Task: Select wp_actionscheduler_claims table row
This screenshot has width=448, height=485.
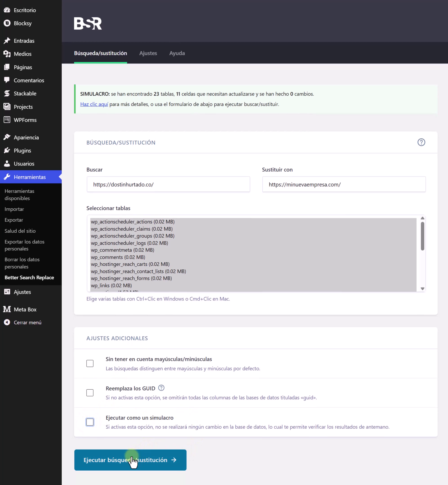Action: point(253,229)
